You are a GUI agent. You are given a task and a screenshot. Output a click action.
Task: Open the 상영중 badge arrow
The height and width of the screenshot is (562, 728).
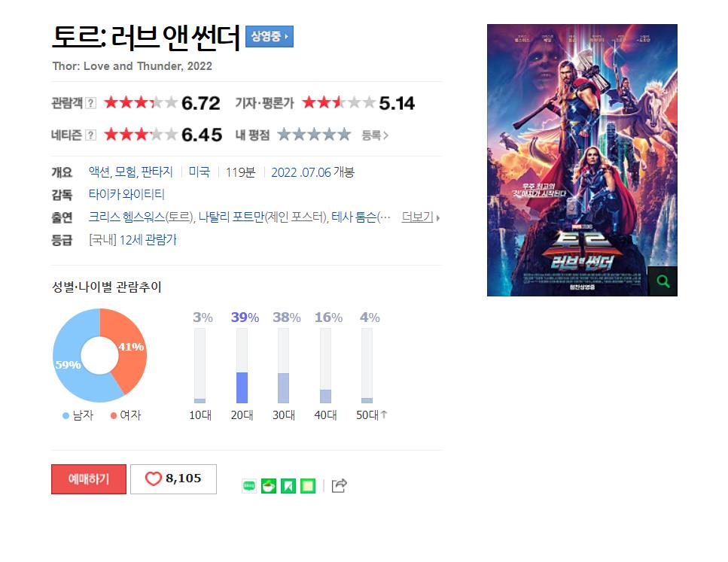pyautogui.click(x=270, y=37)
